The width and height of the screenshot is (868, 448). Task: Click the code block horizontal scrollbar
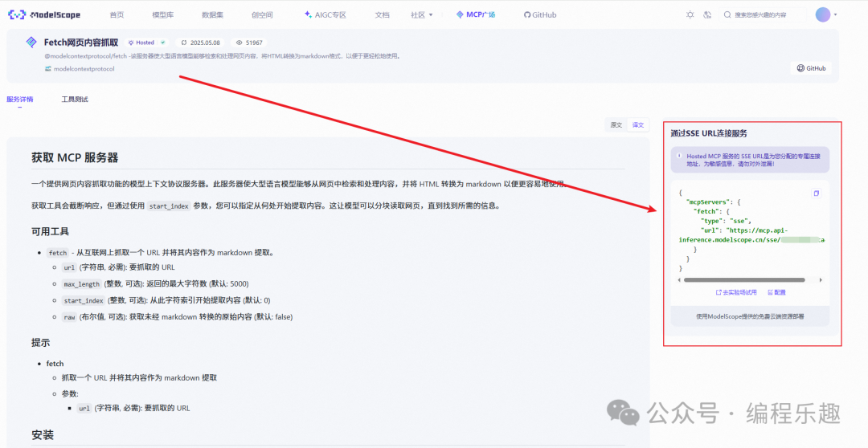[x=744, y=280]
